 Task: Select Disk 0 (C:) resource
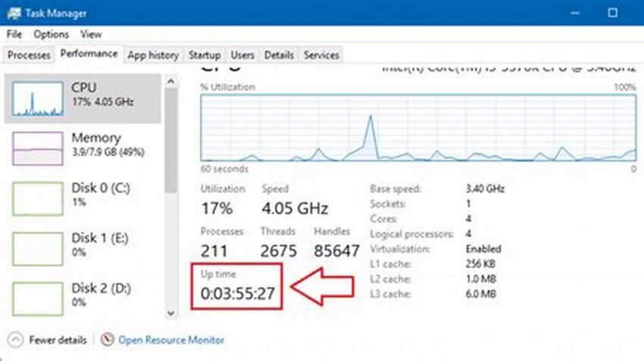tap(83, 198)
